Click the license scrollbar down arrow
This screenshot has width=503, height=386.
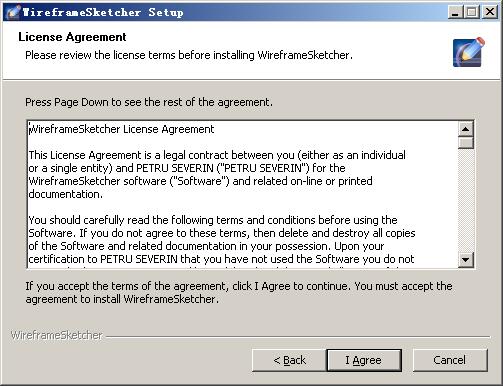point(466,259)
